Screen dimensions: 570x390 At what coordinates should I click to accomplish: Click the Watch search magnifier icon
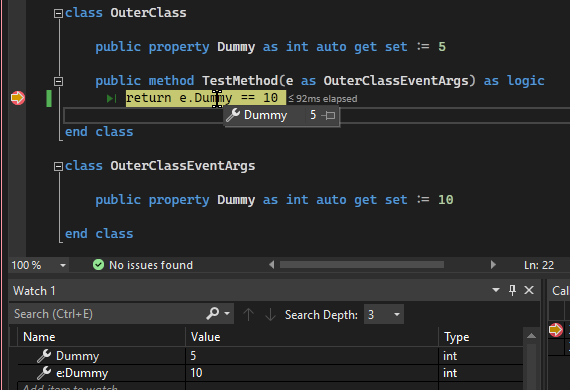212,313
